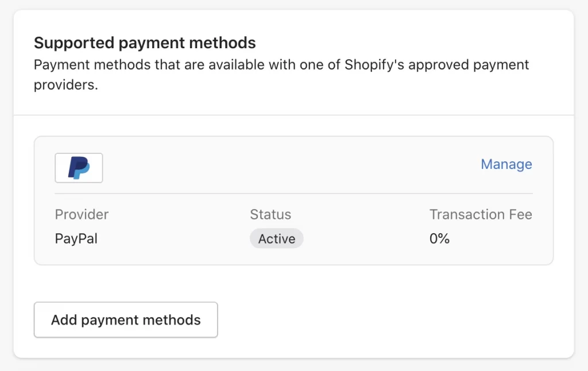Screen dimensions: 588x371
Task: Click the PayPal logo icon
Action: [79, 168]
